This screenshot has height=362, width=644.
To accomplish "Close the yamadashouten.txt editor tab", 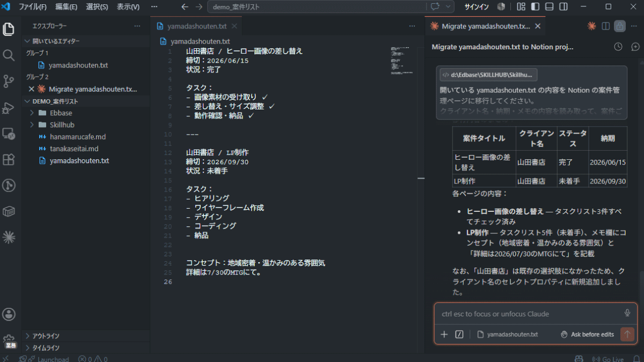I will [x=235, y=26].
